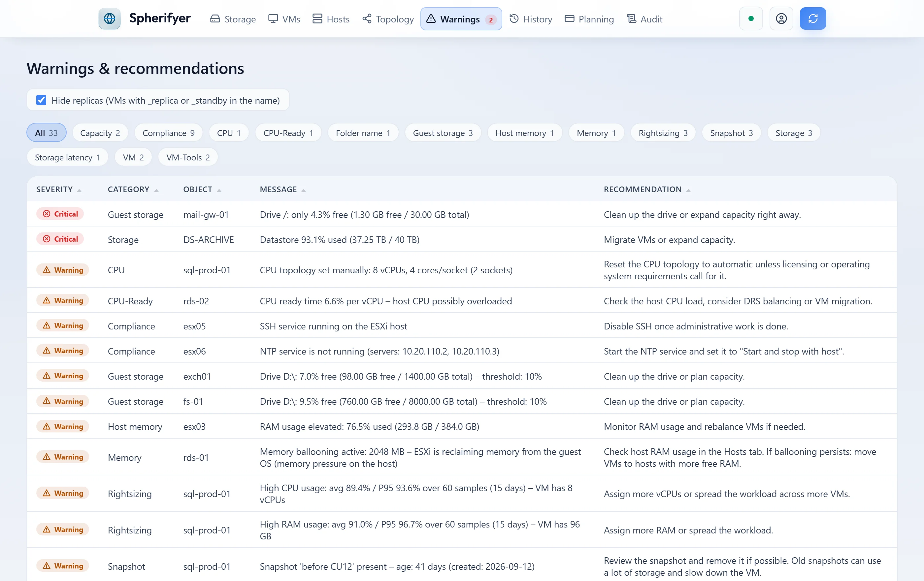The image size is (924, 581).
Task: Filter by Snapshot 3 chip
Action: [731, 133]
